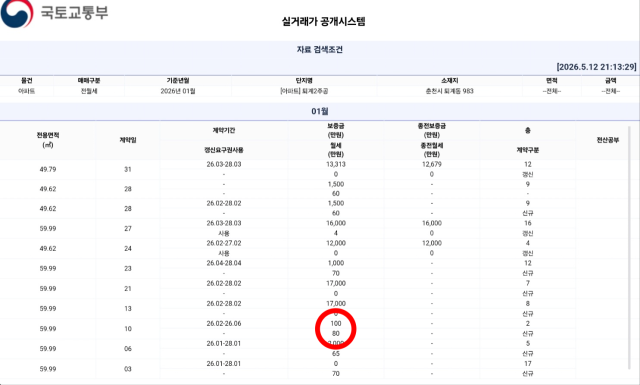Select the 2026년 01월 base month value
Screen dimensions: 640x385
click(178, 91)
